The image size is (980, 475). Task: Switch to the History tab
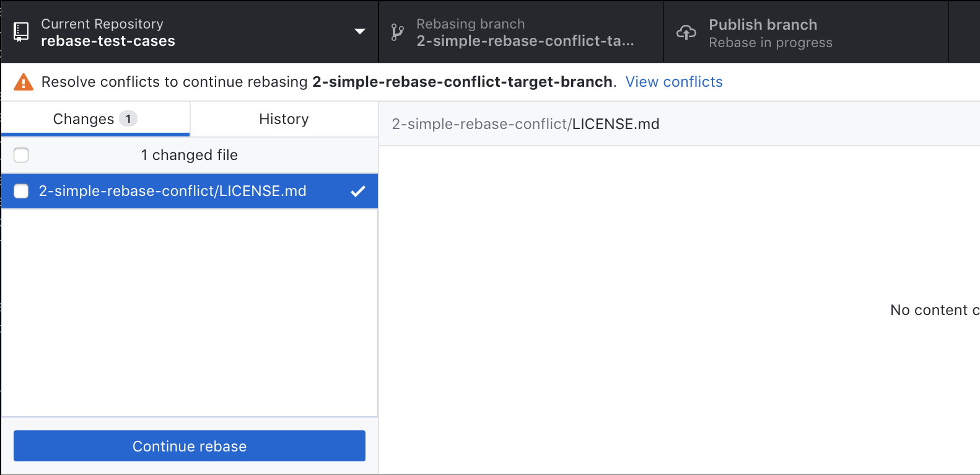[x=284, y=118]
